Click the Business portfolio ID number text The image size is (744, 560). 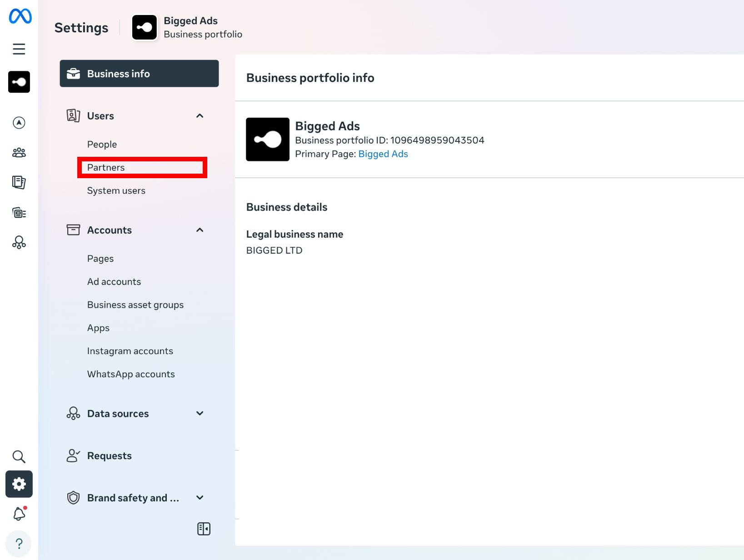437,140
